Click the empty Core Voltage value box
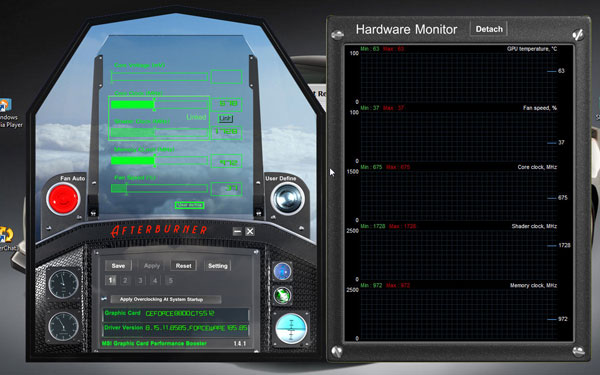 pos(226,77)
